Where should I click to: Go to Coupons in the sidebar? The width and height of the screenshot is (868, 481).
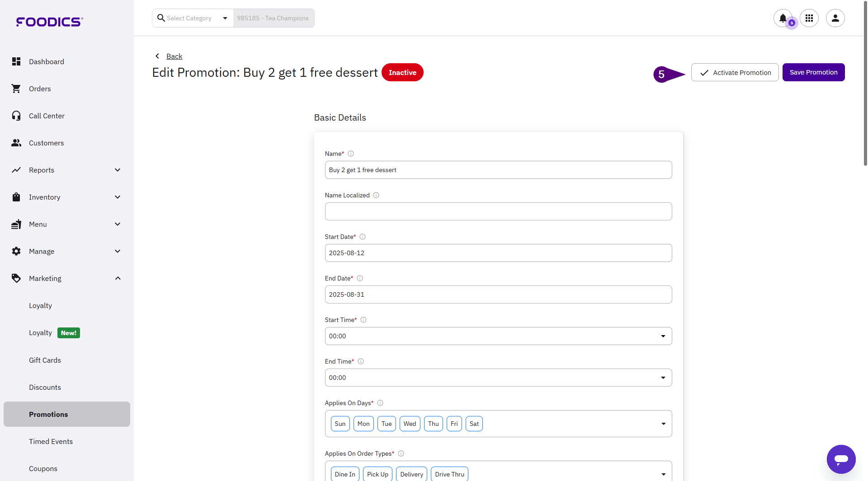point(43,468)
